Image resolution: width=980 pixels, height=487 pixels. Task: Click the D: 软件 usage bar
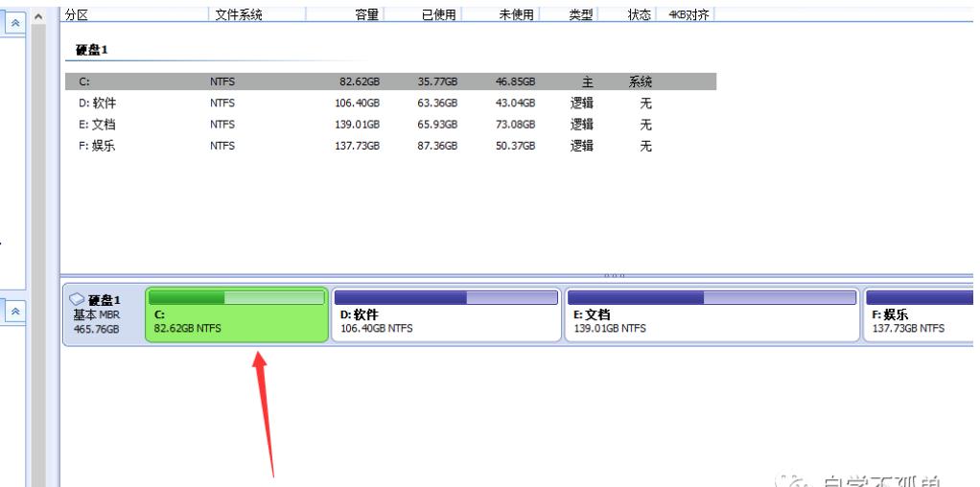446,297
